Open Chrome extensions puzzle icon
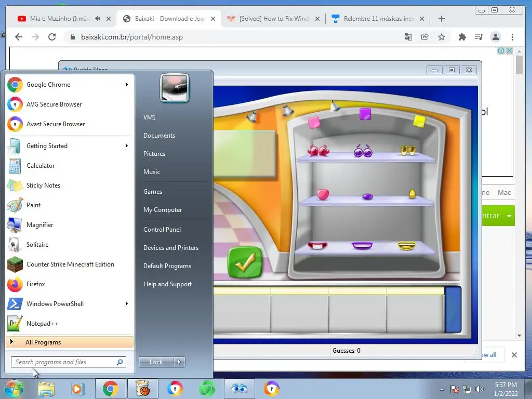This screenshot has height=399, width=532. (462, 37)
